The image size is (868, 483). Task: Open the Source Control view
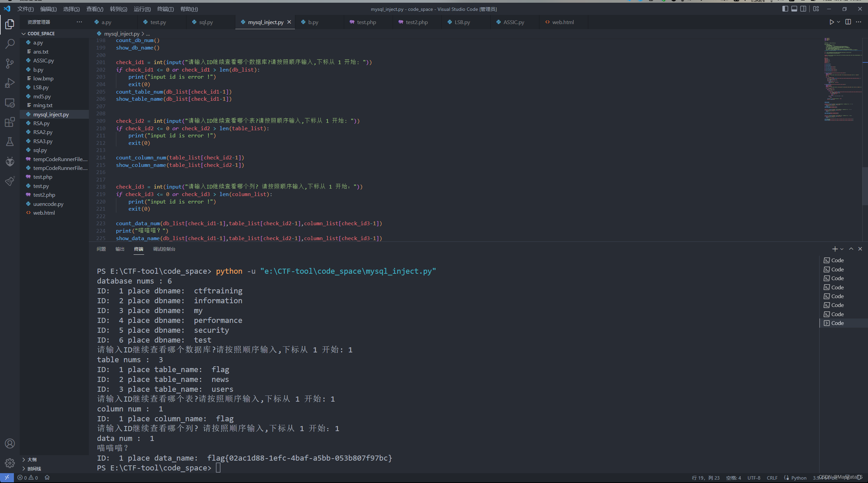click(x=10, y=63)
